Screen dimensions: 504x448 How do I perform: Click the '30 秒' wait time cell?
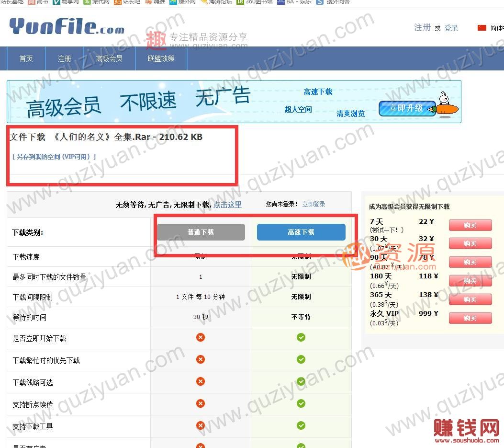coord(201,317)
